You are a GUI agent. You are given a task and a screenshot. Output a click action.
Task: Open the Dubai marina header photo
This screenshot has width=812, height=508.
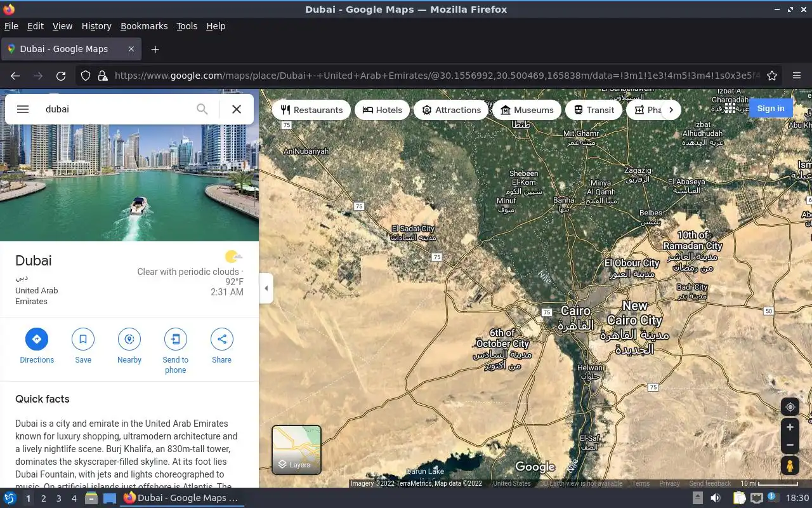[x=129, y=183]
